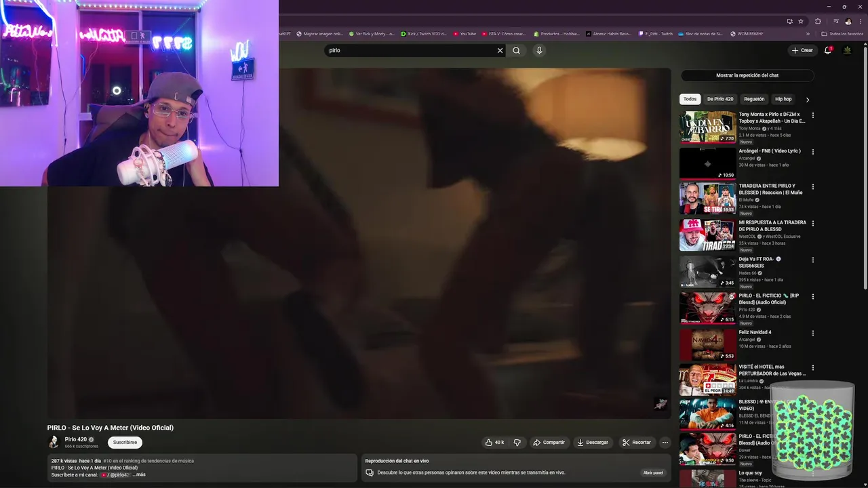This screenshot has width=868, height=488.
Task: Dislike the video with thumbs down
Action: (x=517, y=443)
